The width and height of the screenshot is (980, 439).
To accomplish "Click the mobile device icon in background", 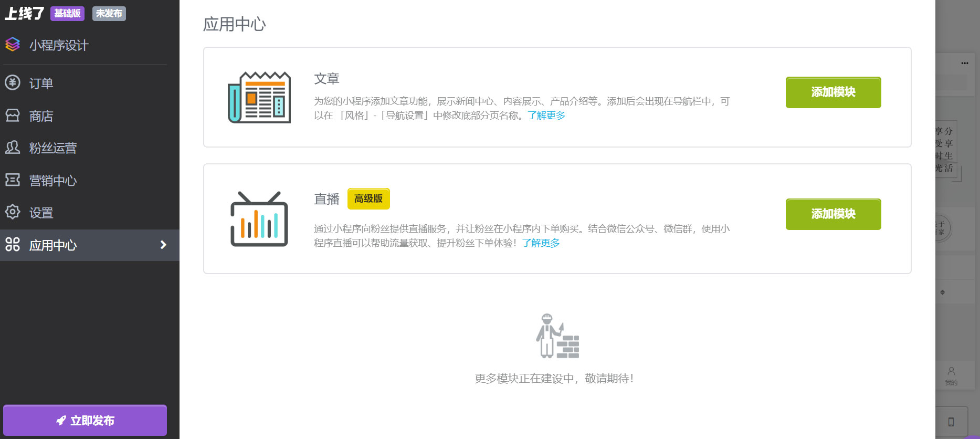I will (x=951, y=422).
